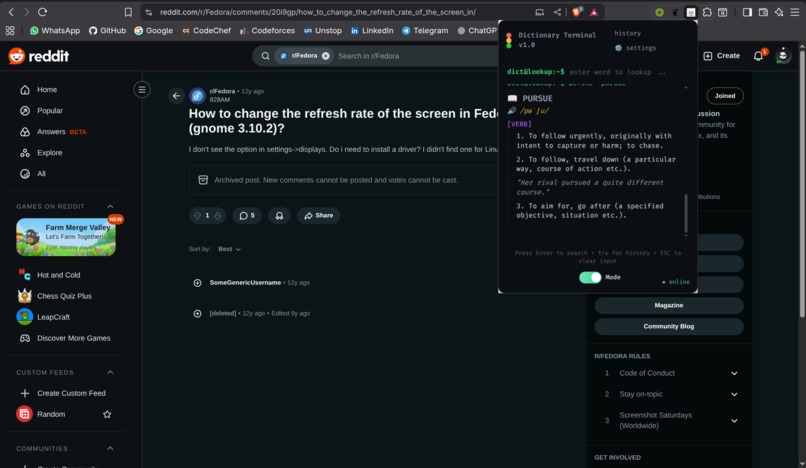Expand the Stay on-topic rule
The width and height of the screenshot is (806, 468).
pos(734,394)
